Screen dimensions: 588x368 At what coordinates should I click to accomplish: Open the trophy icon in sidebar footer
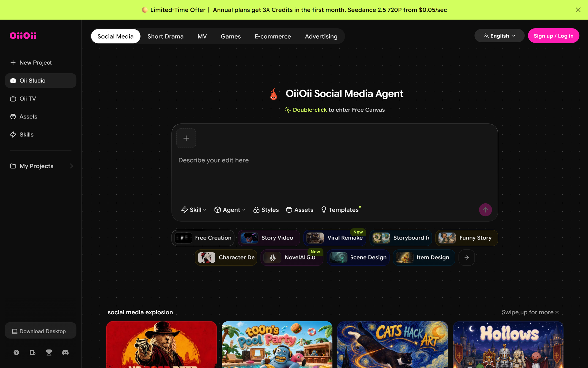49,352
